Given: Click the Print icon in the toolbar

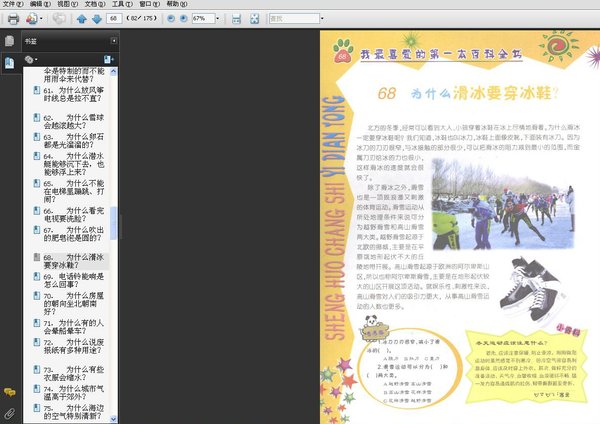Looking at the screenshot, I should [13, 18].
